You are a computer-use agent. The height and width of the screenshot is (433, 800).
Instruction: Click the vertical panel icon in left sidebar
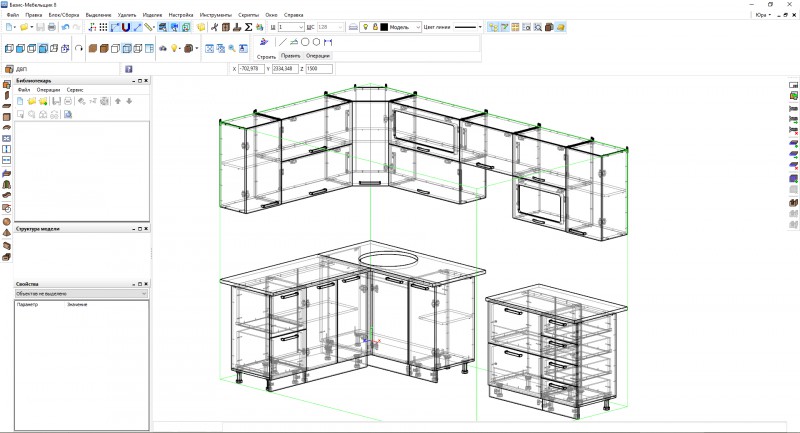click(6, 95)
